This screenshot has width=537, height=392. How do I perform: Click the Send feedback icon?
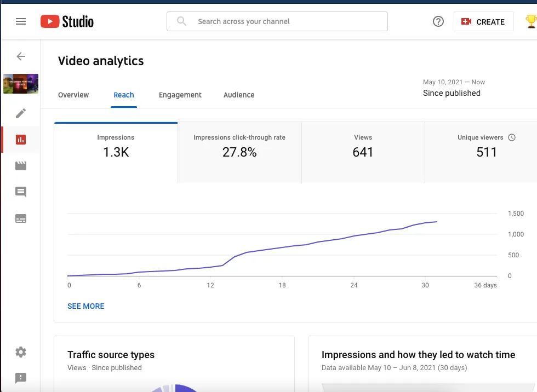[21, 378]
